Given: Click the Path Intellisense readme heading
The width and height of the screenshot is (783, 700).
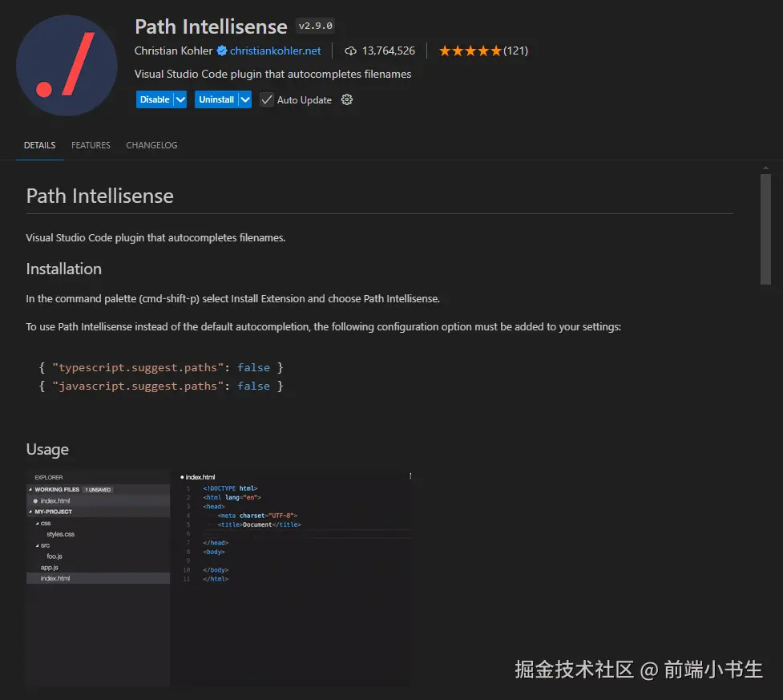Looking at the screenshot, I should pyautogui.click(x=100, y=196).
